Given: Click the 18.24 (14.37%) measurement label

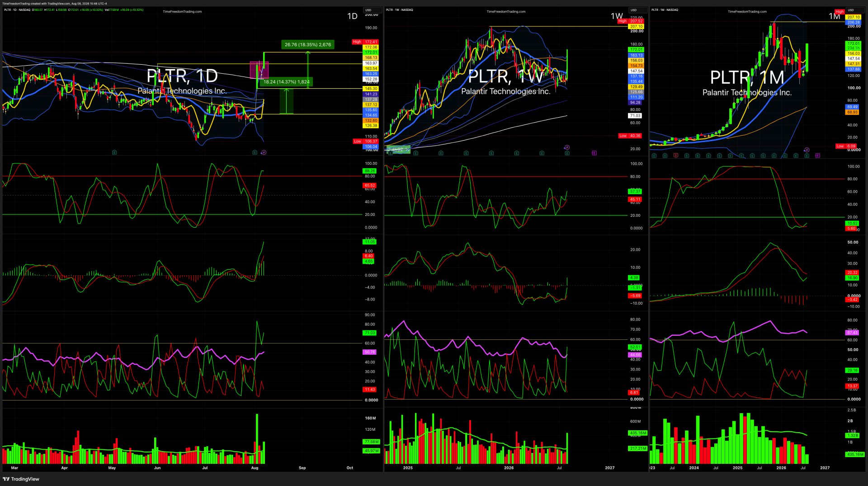Looking at the screenshot, I should (x=287, y=82).
